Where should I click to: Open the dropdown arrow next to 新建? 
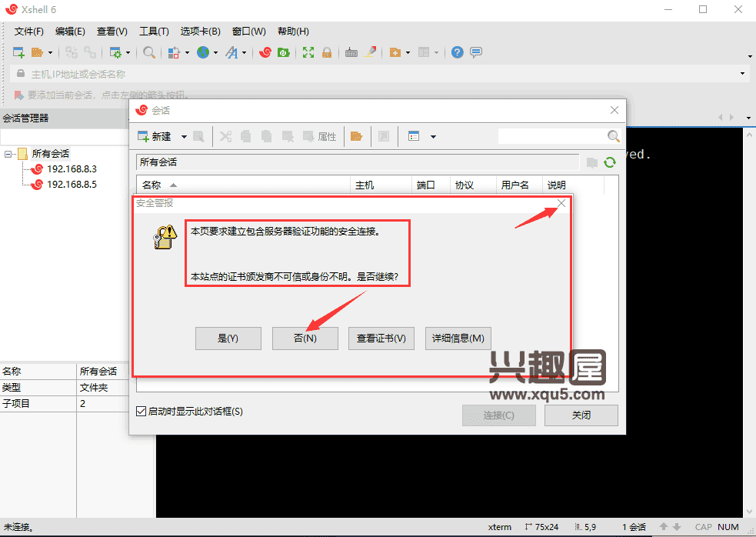tap(184, 136)
